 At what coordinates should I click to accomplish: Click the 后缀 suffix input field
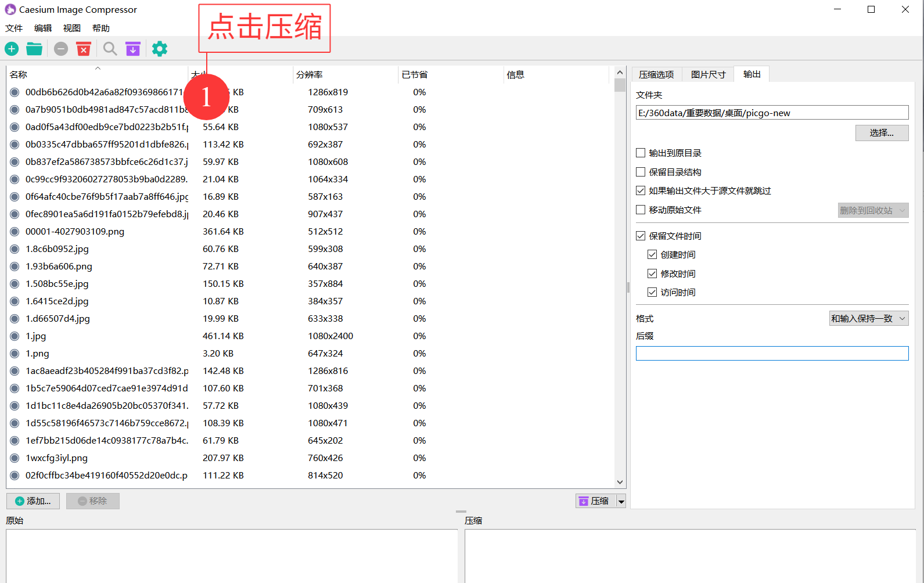[x=772, y=354]
